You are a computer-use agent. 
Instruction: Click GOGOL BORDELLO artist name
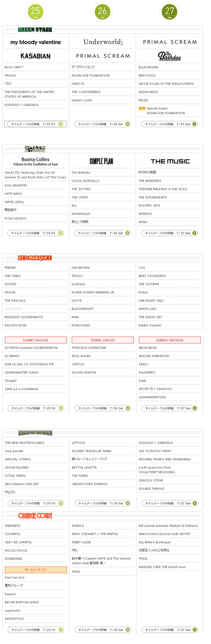tap(86, 181)
